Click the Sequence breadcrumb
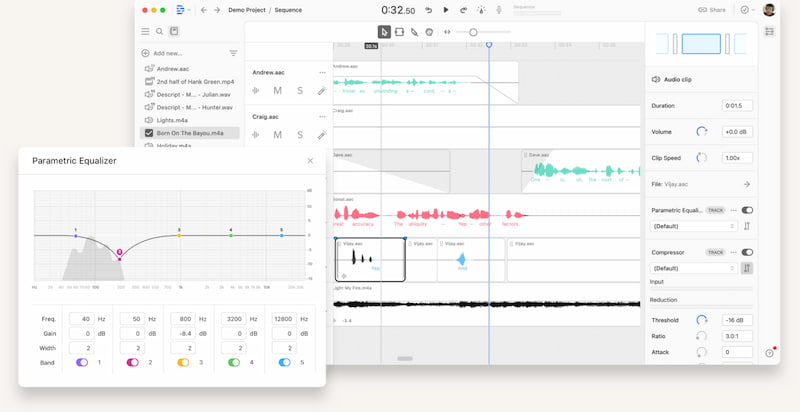Screen dimensions: 800x412 point(288,10)
